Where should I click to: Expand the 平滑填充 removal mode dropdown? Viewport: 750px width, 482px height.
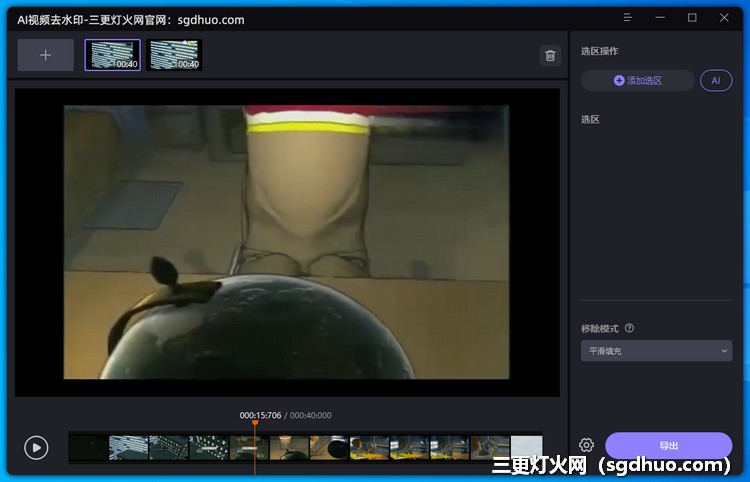[656, 351]
